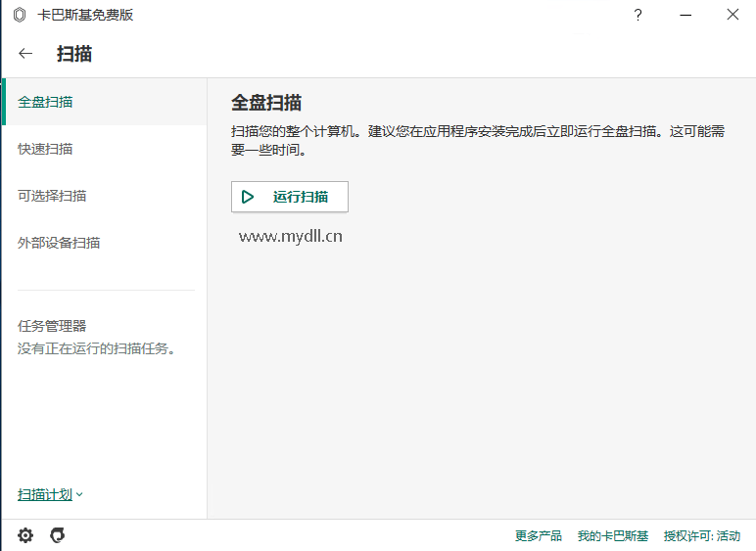Start scan with 运行扫描 button
This screenshot has width=756, height=551.
pos(290,197)
